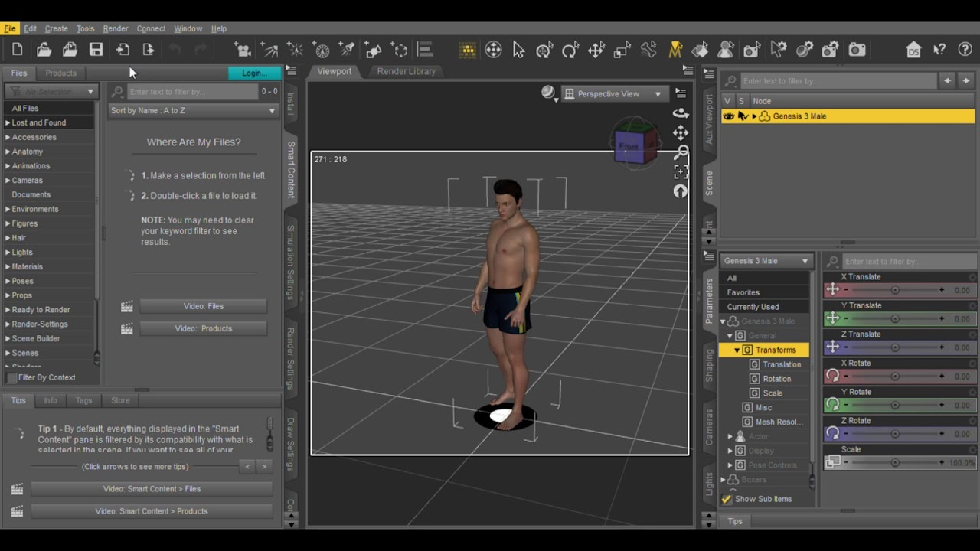Click the Scale slider
The image size is (980, 551).
pos(894,463)
